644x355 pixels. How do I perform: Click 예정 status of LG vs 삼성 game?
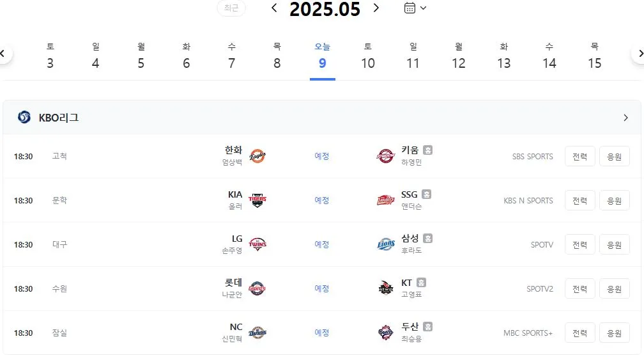(321, 244)
